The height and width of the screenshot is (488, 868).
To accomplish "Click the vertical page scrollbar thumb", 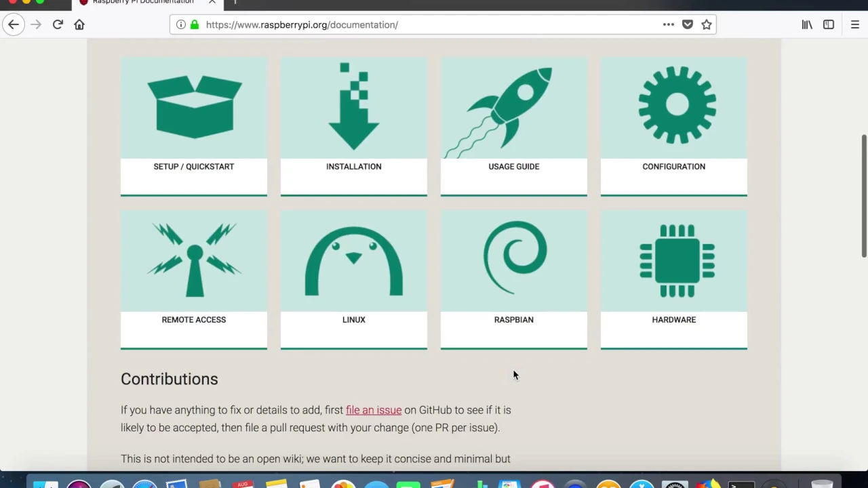I will 864,196.
